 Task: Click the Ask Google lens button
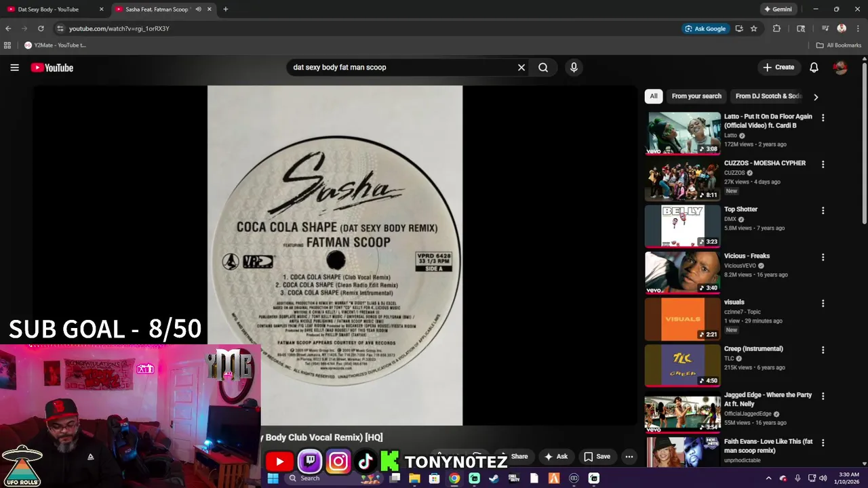point(705,28)
